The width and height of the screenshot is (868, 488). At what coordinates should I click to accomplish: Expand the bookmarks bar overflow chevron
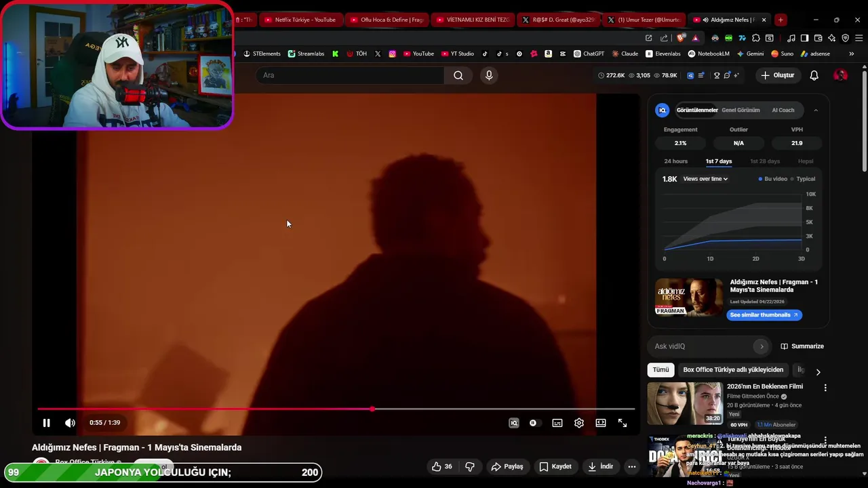click(851, 54)
